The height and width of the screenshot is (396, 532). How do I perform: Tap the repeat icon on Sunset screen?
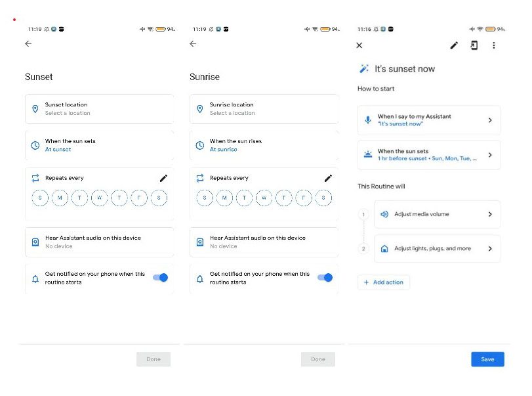[35, 178]
